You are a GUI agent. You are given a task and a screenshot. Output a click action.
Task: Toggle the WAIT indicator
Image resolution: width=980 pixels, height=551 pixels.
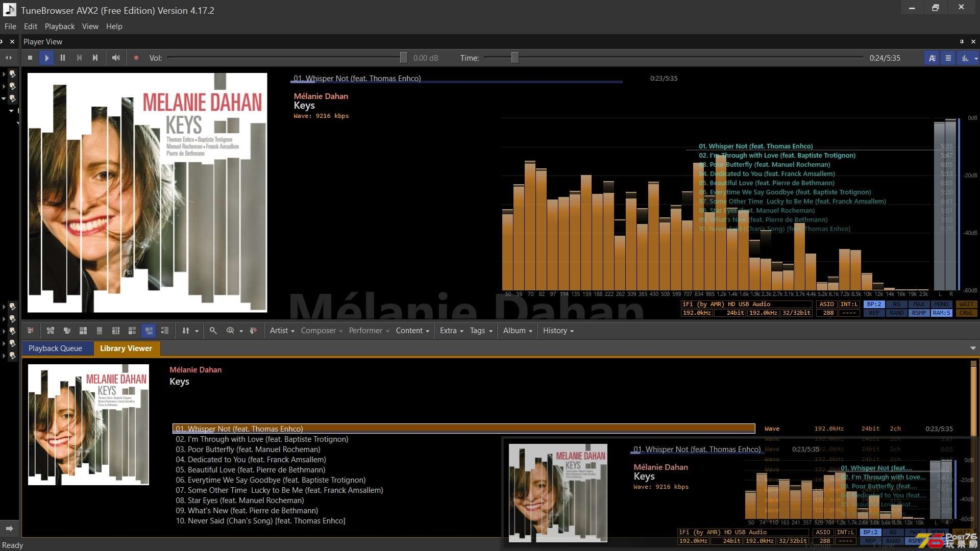pyautogui.click(x=966, y=305)
